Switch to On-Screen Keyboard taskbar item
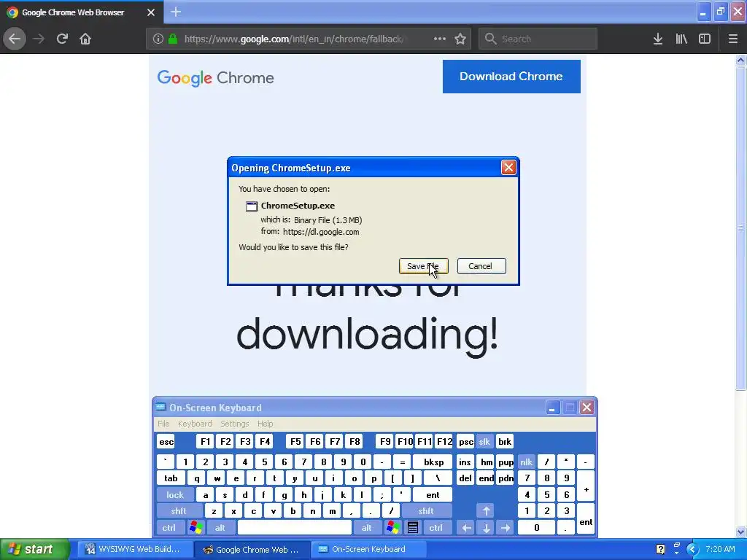 [x=368, y=550]
